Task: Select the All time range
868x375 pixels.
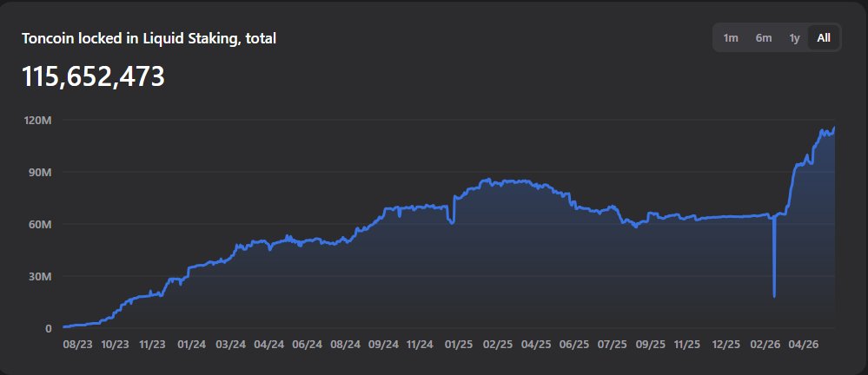Action: pyautogui.click(x=824, y=37)
